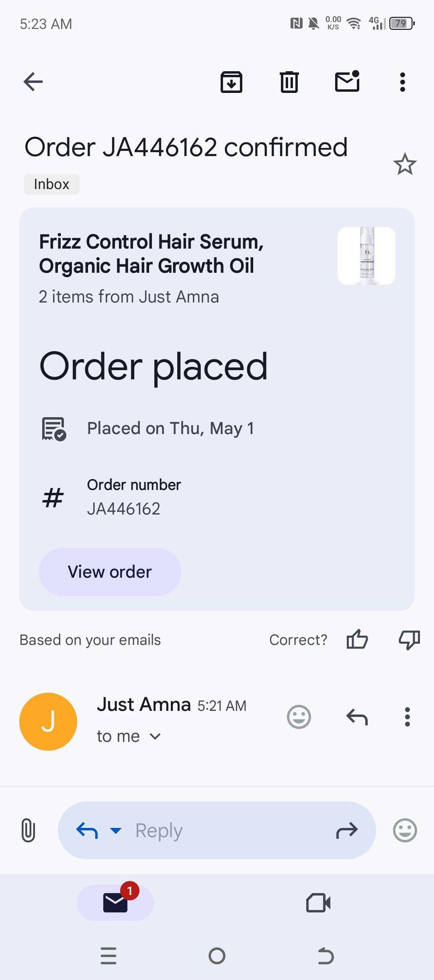
Task: Mark this email as unread
Action: pyautogui.click(x=347, y=82)
